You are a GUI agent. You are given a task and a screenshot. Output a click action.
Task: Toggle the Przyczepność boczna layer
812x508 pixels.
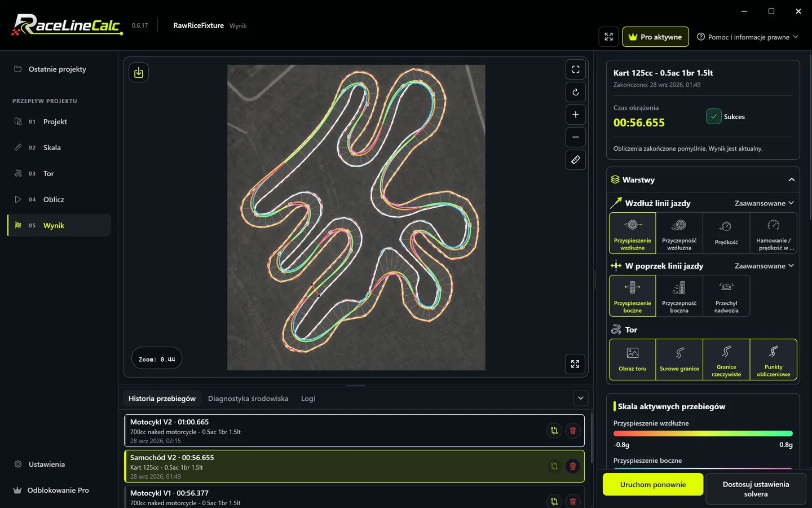click(679, 296)
